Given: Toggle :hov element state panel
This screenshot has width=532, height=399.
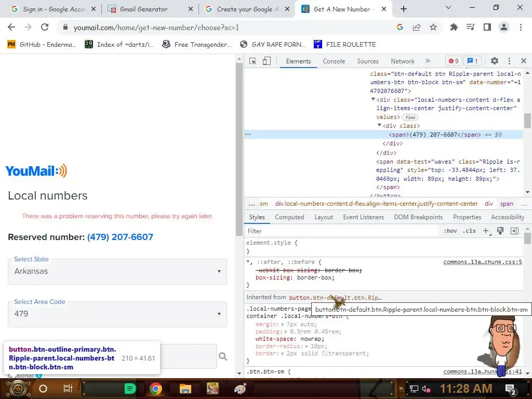Looking at the screenshot, I should (450, 231).
